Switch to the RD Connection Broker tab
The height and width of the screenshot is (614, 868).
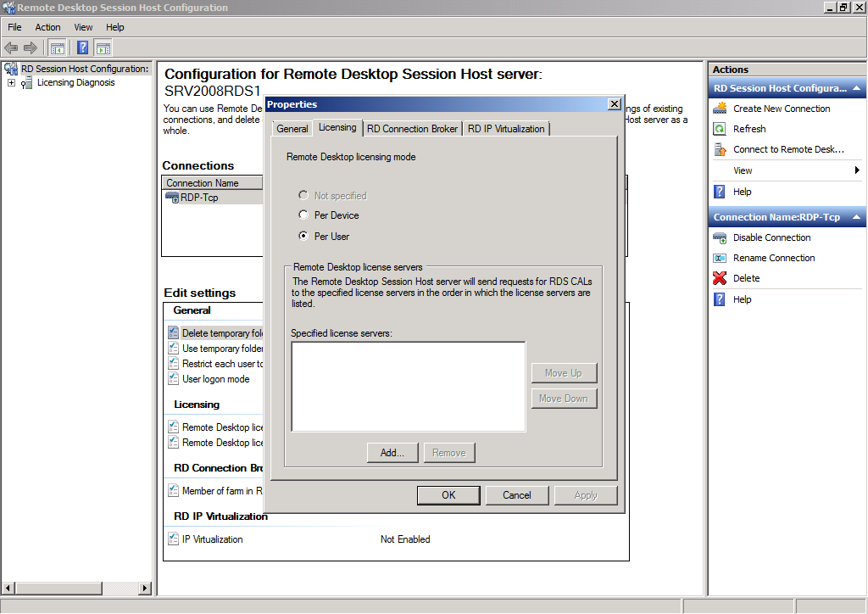[413, 128]
